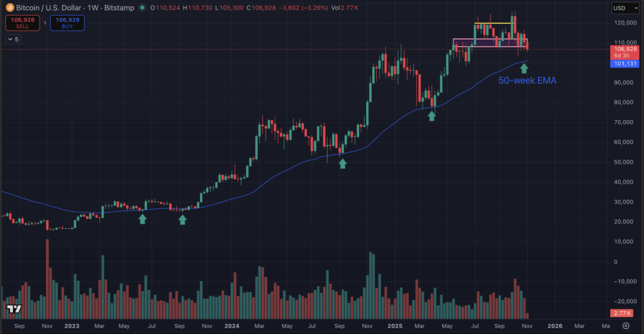Image resolution: width=644 pixels, height=334 pixels.
Task: Click the green arrow near September 2023
Action: [x=182, y=219]
